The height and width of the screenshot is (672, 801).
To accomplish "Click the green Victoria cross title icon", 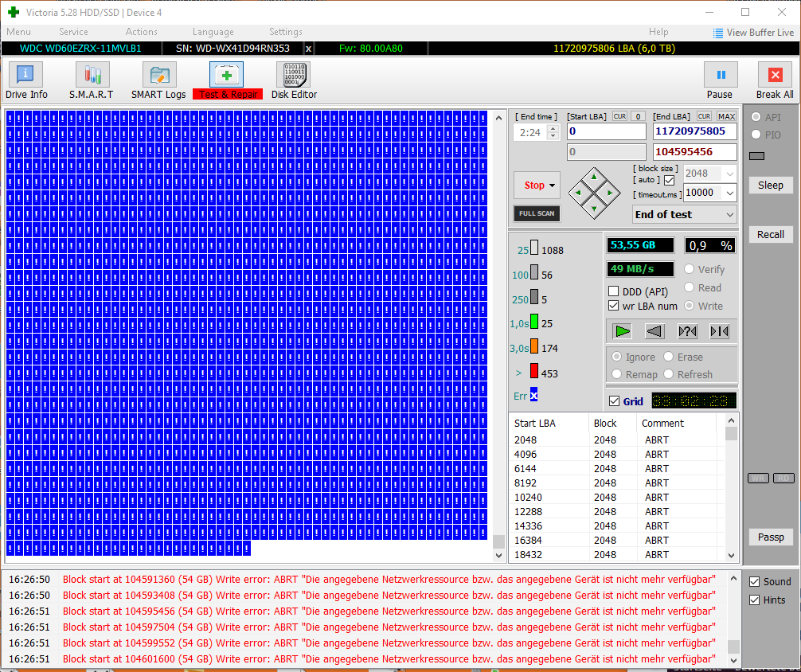I will pos(14,12).
